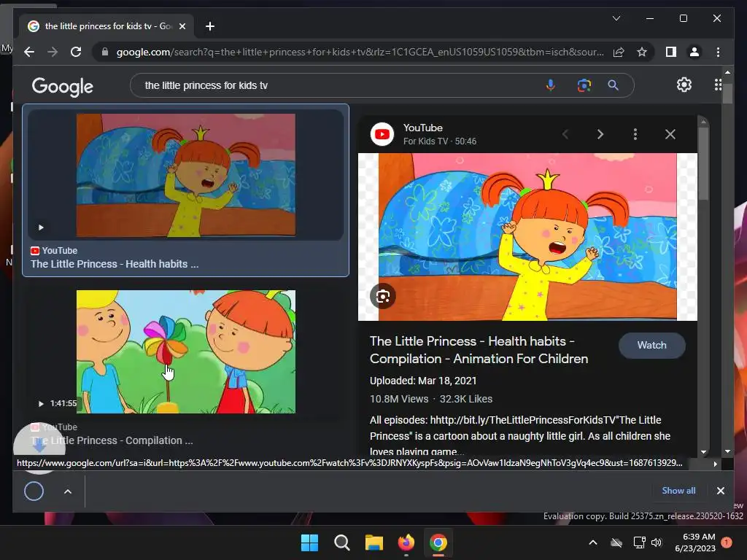747x560 pixels.
Task: Reload the Google search page
Action: click(x=76, y=52)
